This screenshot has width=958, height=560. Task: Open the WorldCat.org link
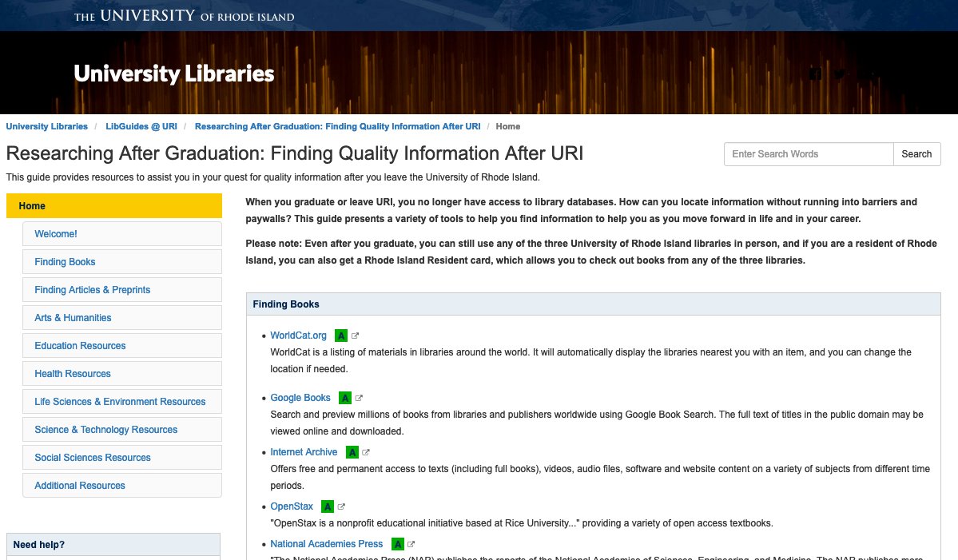tap(298, 336)
